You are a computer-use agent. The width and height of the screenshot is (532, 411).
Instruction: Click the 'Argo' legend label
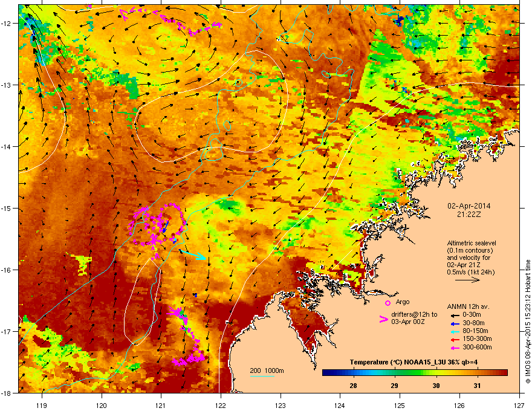coord(403,302)
